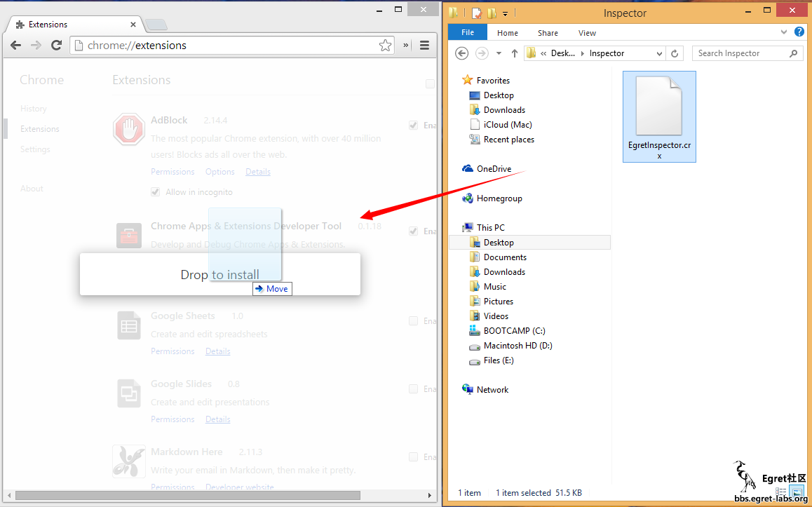This screenshot has width=812, height=507.
Task: Open the View ribbon tab in Explorer
Action: tap(587, 33)
